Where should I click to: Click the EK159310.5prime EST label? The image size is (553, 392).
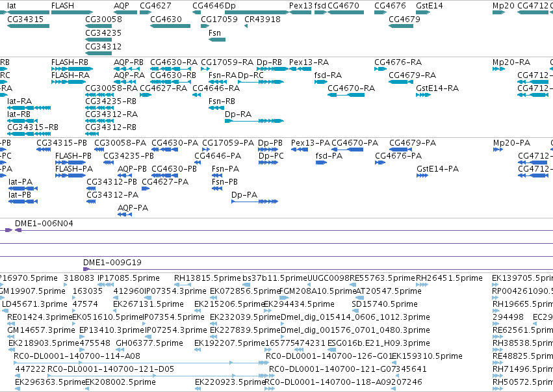[x=427, y=356]
